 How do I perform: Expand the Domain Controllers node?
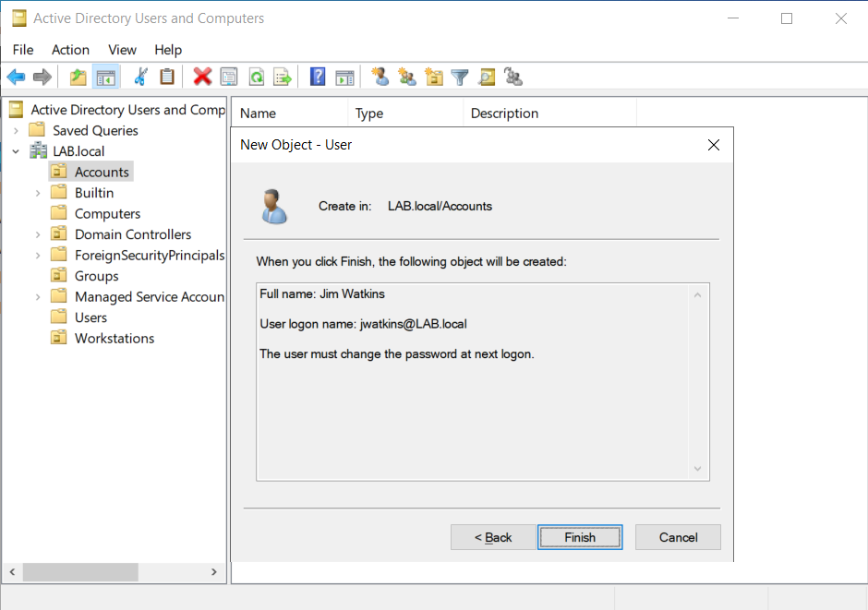[38, 234]
